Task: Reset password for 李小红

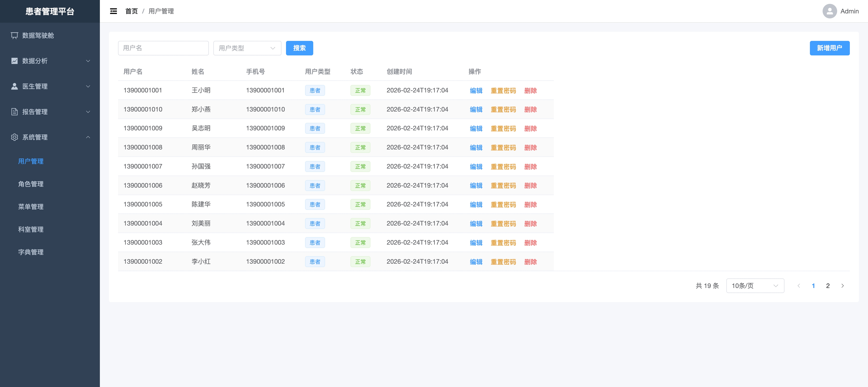Action: pos(503,262)
